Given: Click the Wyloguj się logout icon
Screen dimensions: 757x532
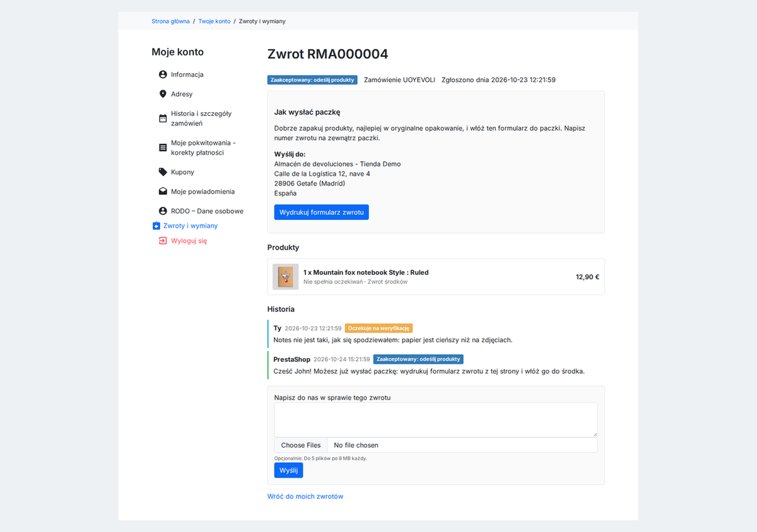Looking at the screenshot, I should (x=163, y=241).
